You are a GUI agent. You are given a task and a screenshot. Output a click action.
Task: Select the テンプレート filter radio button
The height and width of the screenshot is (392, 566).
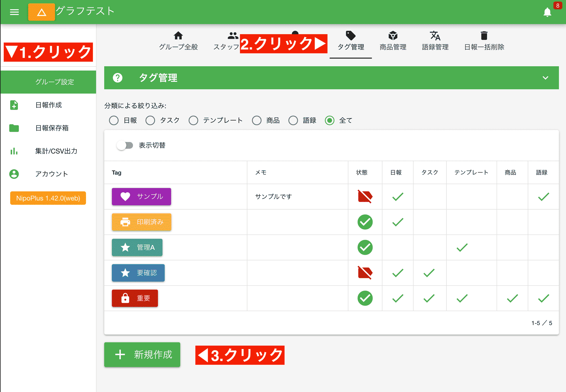(194, 120)
